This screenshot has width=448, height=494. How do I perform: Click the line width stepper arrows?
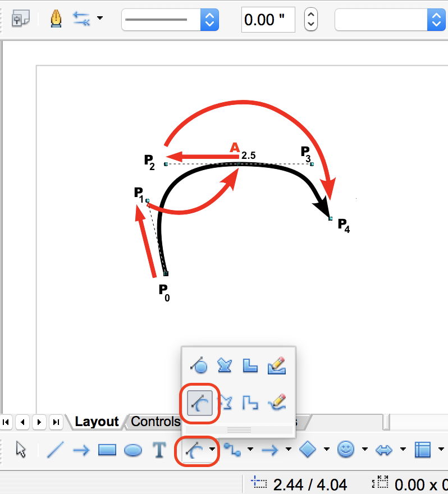310,20
